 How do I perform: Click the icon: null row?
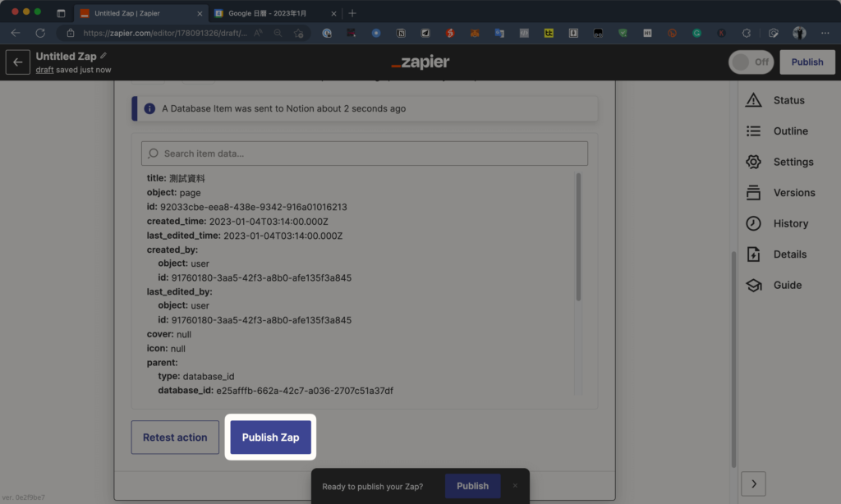click(x=166, y=349)
